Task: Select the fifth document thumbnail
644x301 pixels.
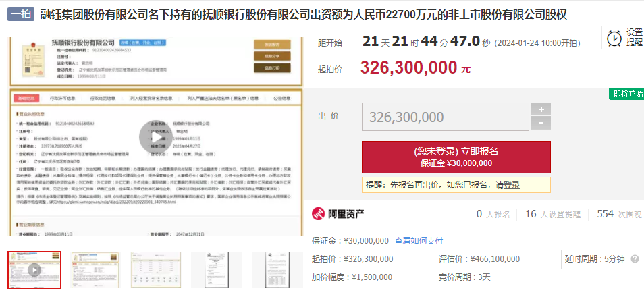Action: tap(277, 270)
